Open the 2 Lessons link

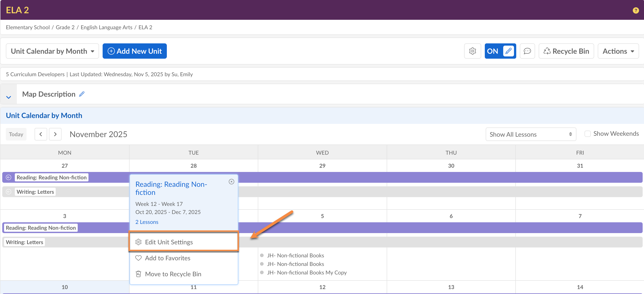(x=147, y=222)
